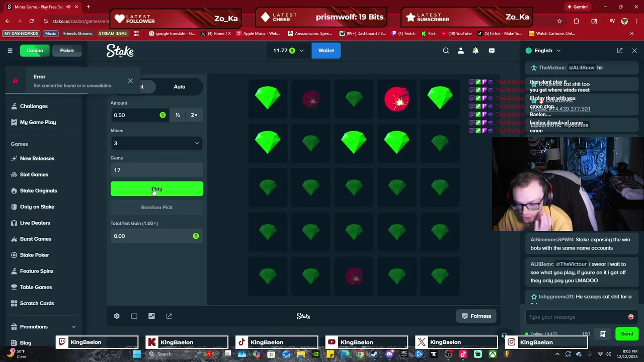Switch to the Poker tab
This screenshot has height=362, width=644.
67,50
